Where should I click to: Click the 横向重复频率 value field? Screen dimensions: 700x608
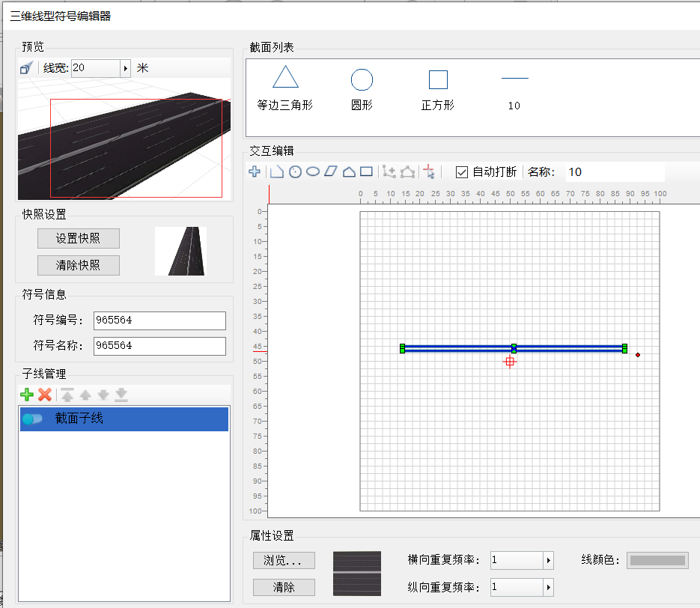point(517,560)
